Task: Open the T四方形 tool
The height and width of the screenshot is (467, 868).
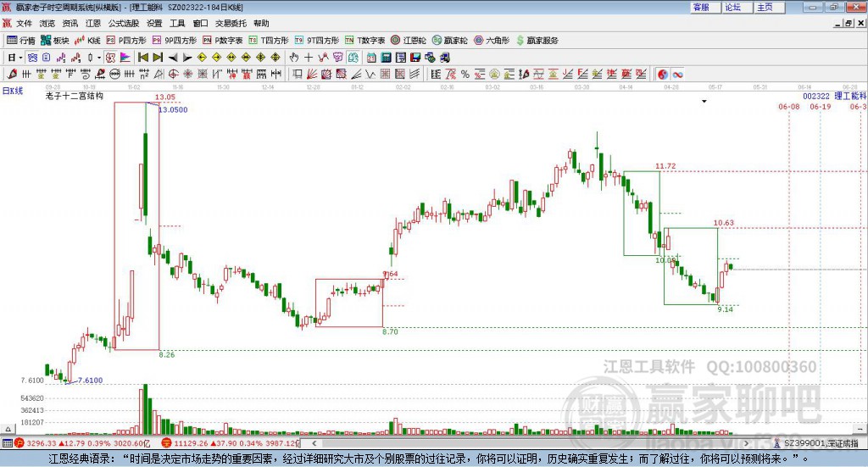Action: (x=269, y=41)
